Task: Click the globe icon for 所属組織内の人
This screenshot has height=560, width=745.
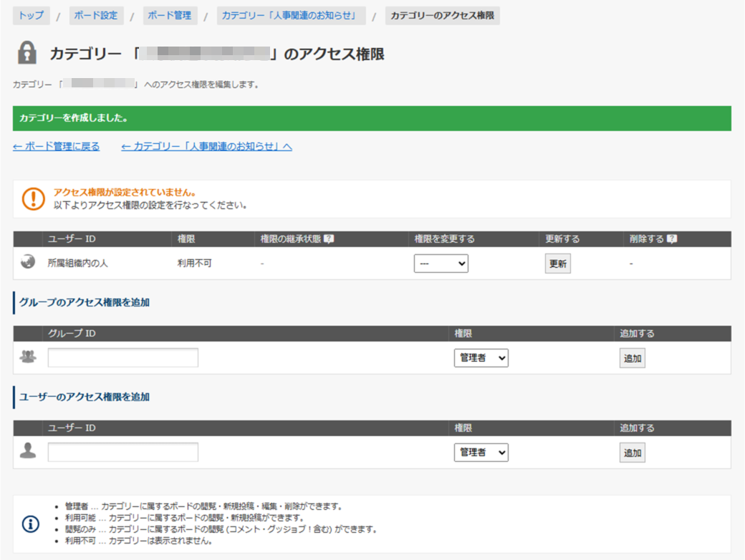Action: tap(28, 261)
